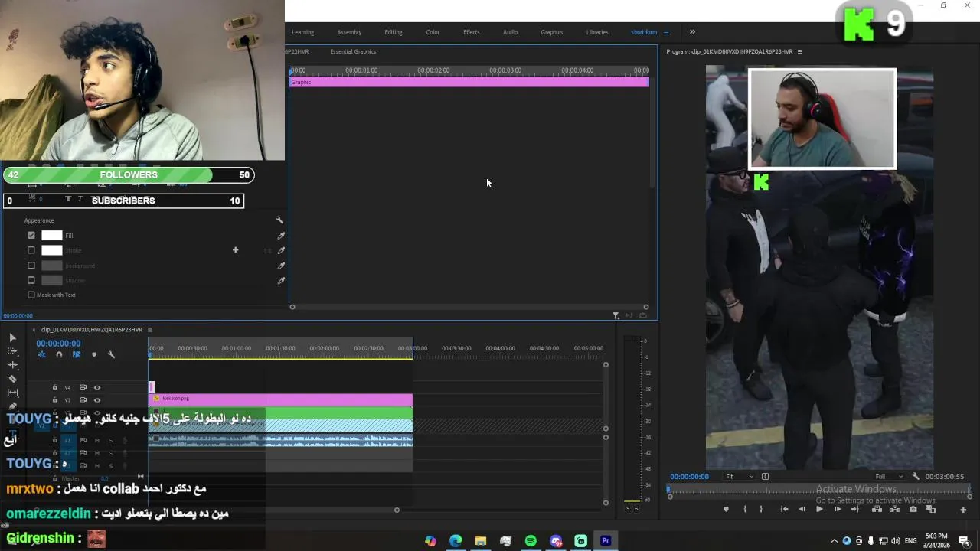Open Fill color swatch

51,236
